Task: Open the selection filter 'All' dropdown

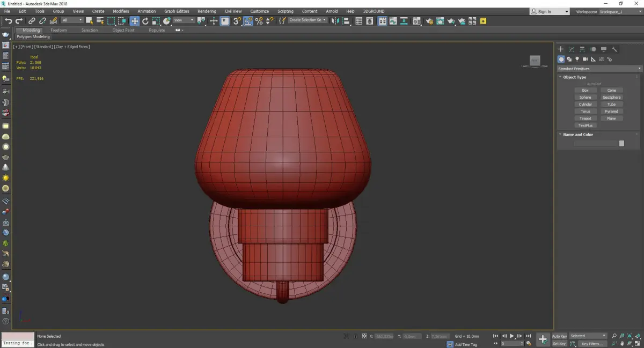Action: pos(72,20)
